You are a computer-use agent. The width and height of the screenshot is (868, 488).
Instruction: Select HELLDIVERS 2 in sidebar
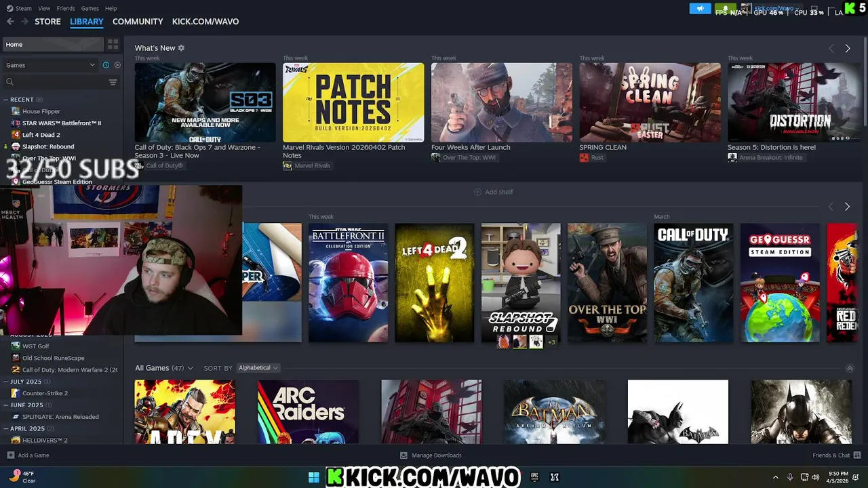[45, 441]
